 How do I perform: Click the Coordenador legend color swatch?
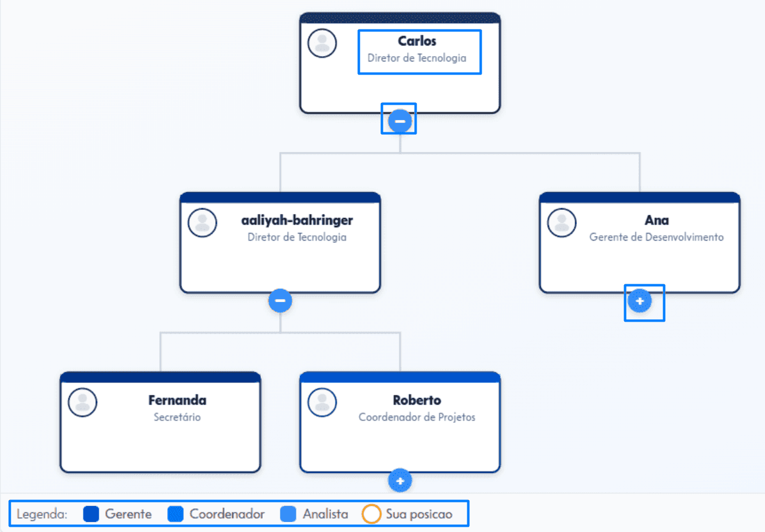(x=176, y=514)
